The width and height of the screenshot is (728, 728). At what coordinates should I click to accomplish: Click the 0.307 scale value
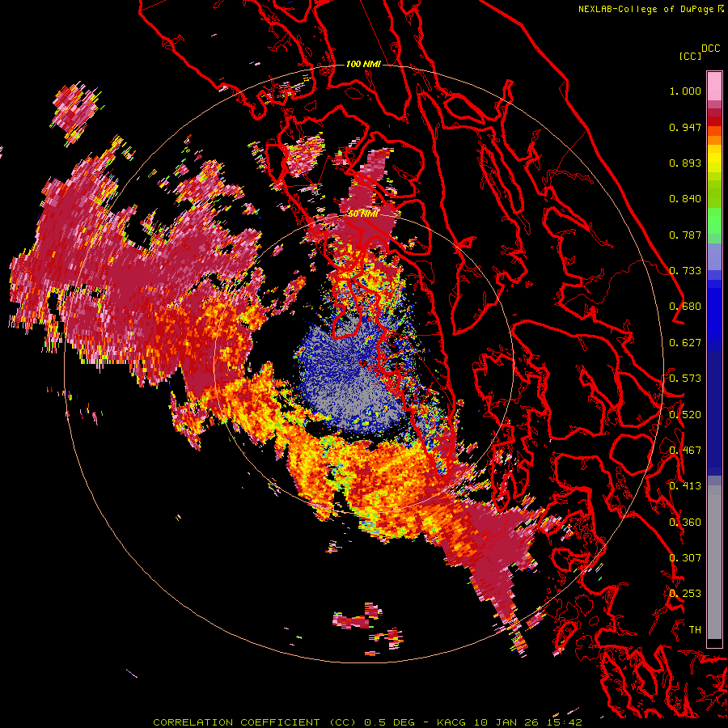685,558
